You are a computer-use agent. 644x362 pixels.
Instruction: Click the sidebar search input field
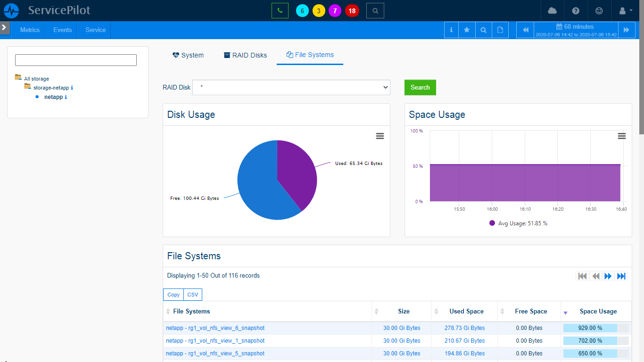pyautogui.click(x=75, y=60)
